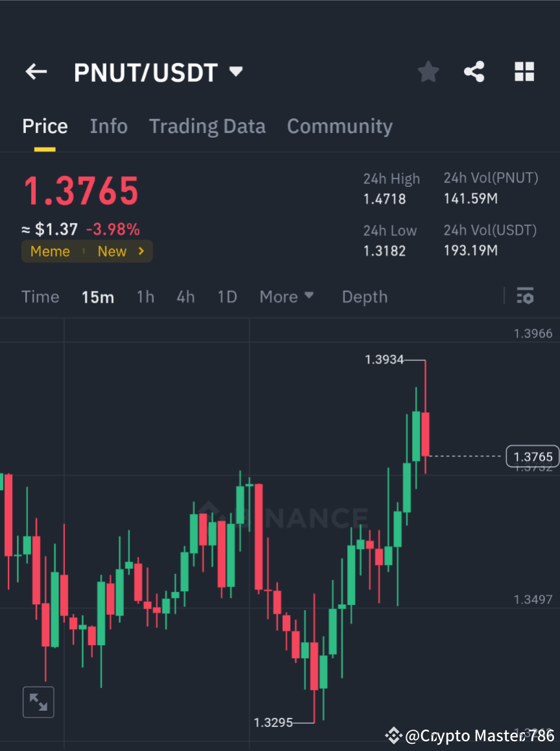Screen dimensions: 560x751
Task: Tap the back arrow to return
Action: point(36,71)
